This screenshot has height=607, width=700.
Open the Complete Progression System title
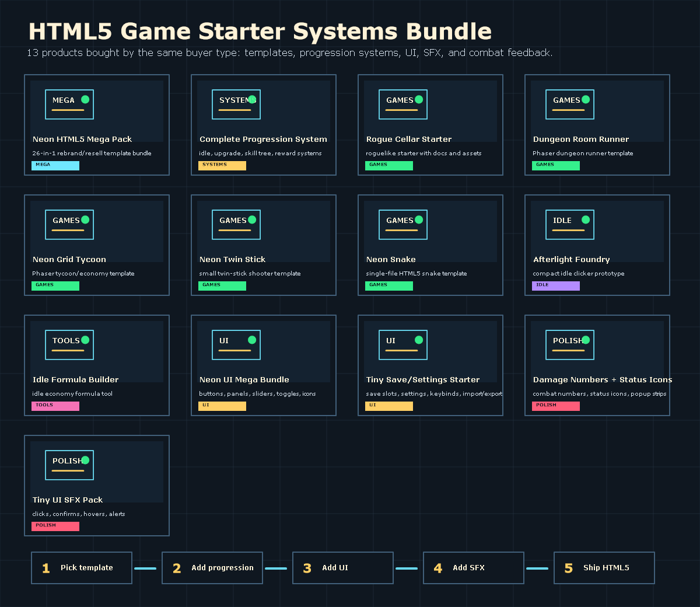click(263, 139)
